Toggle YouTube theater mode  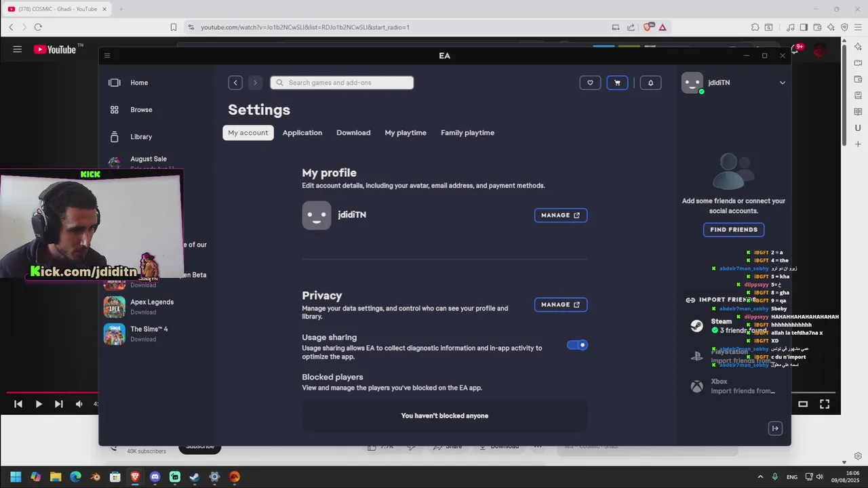click(x=803, y=404)
